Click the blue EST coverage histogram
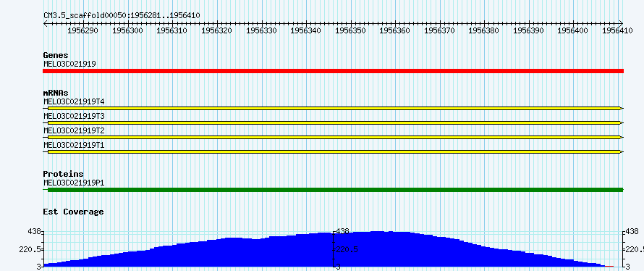The height and width of the screenshot is (271, 644). pyautogui.click(x=329, y=249)
